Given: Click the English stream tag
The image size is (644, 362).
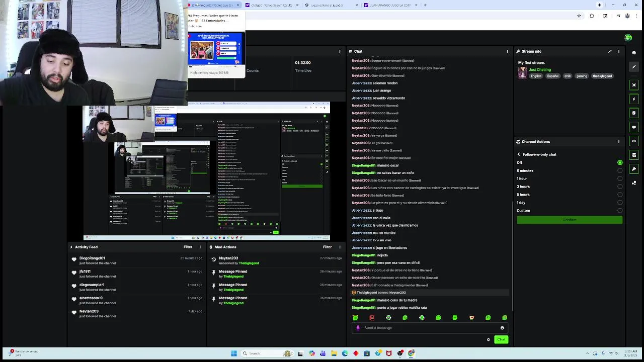Looking at the screenshot, I should [x=536, y=76].
